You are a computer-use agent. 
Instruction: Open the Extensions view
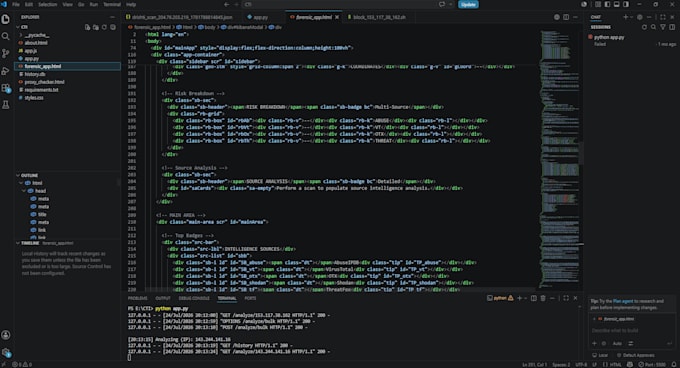pos(6,88)
